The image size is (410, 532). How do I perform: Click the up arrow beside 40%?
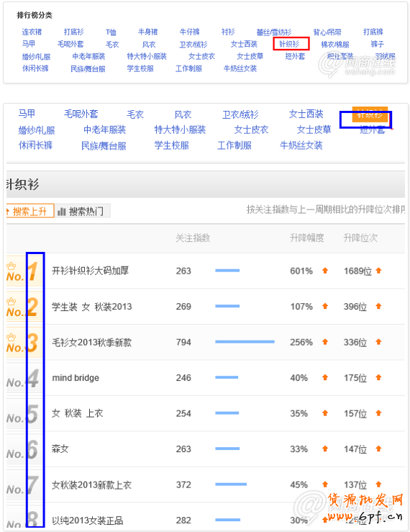[325, 378]
